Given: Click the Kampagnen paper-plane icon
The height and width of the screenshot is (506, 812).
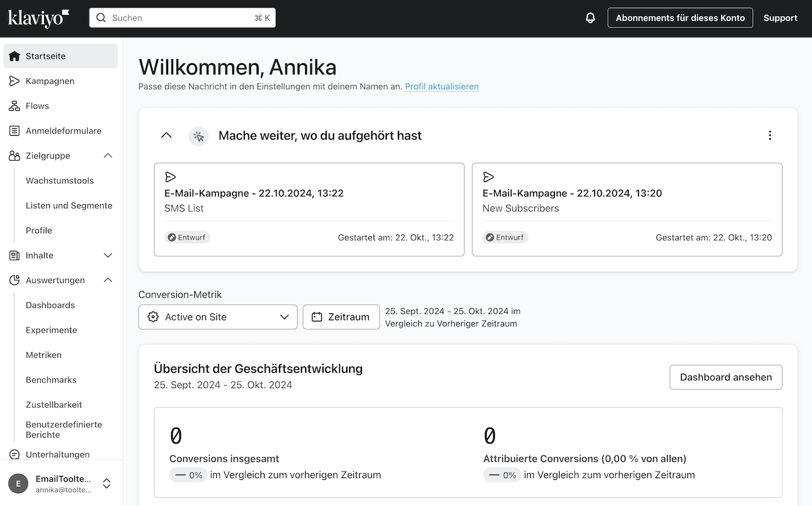Looking at the screenshot, I should (x=14, y=81).
